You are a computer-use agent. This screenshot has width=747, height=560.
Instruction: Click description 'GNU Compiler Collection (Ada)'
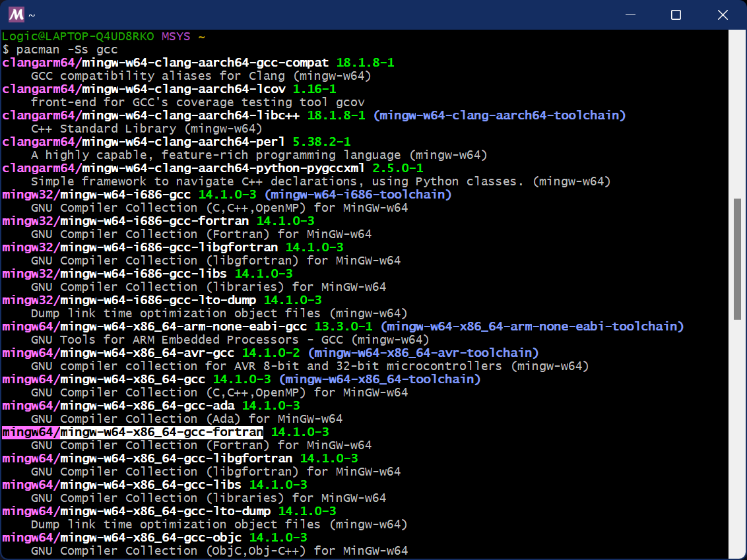[x=136, y=419]
